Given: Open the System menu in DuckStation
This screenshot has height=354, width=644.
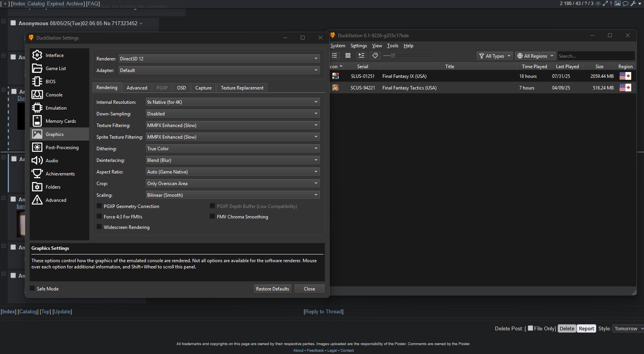Looking at the screenshot, I should pyautogui.click(x=337, y=46).
